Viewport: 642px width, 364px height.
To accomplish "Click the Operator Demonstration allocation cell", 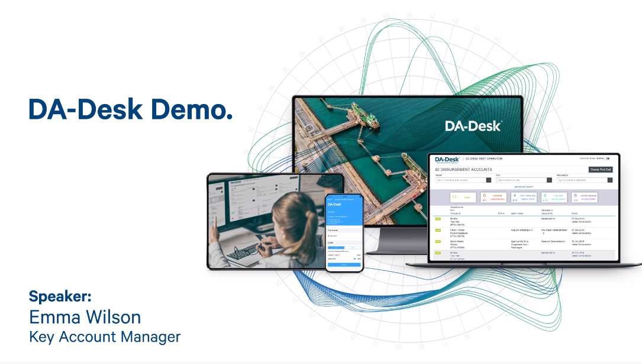I will coord(553,241).
